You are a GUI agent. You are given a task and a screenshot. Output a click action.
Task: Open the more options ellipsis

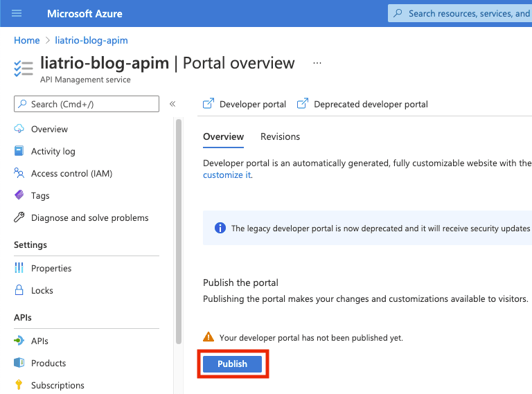(317, 63)
